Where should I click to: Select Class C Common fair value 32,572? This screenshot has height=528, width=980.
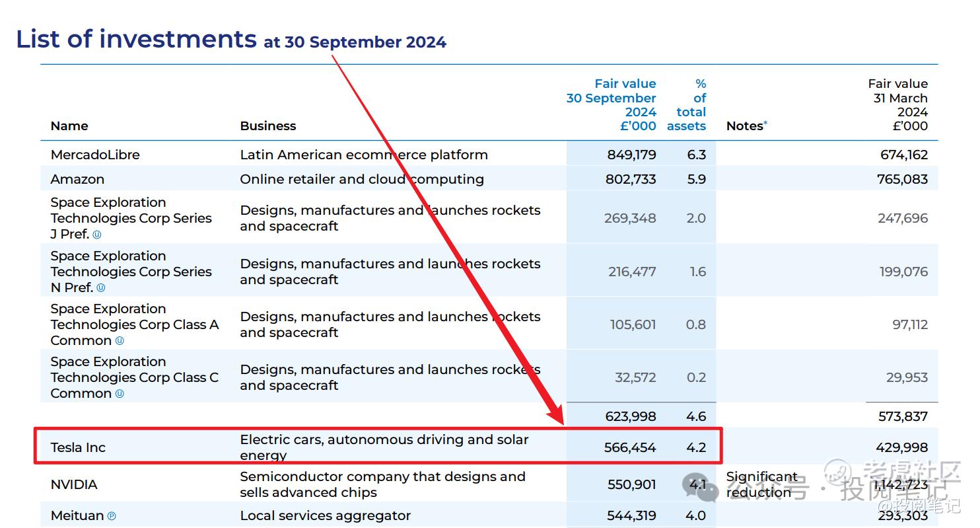pos(635,377)
